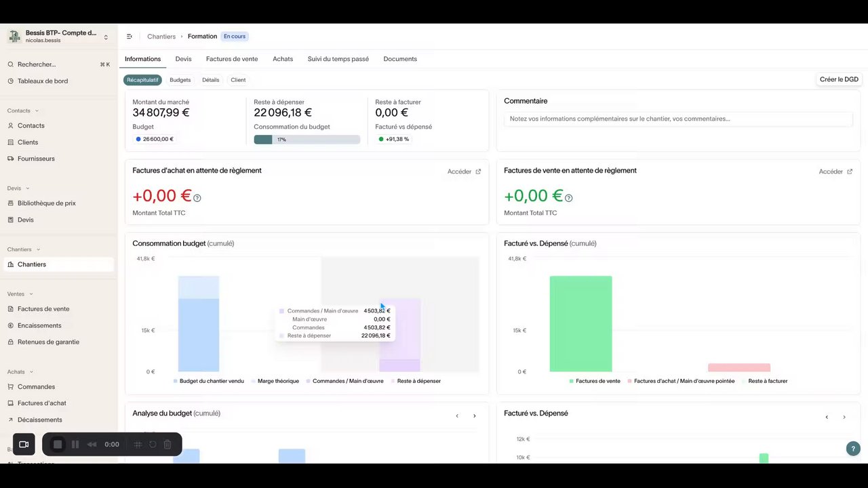Toggle Marge théorique legend series
The image size is (868, 488).
click(x=275, y=381)
